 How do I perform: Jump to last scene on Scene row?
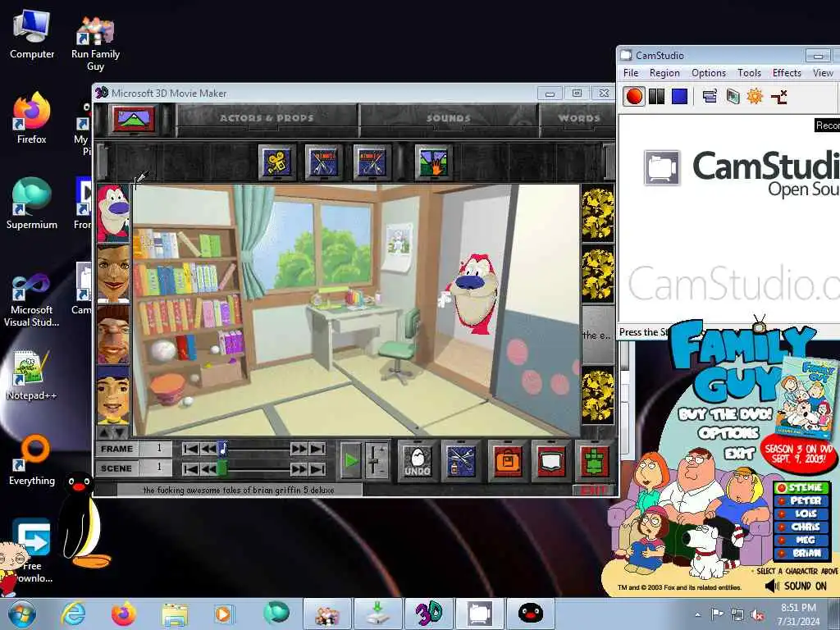[x=317, y=469]
